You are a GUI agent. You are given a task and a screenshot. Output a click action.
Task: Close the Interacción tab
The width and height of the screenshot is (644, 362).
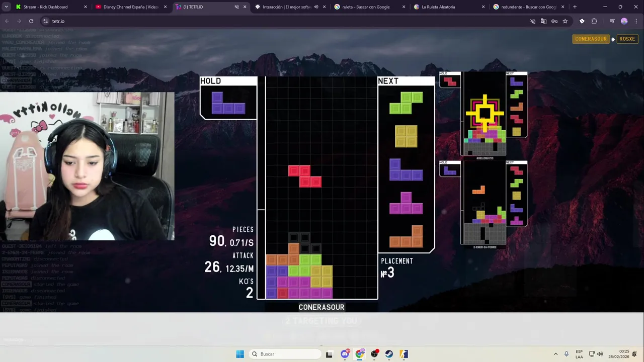pyautogui.click(x=324, y=7)
